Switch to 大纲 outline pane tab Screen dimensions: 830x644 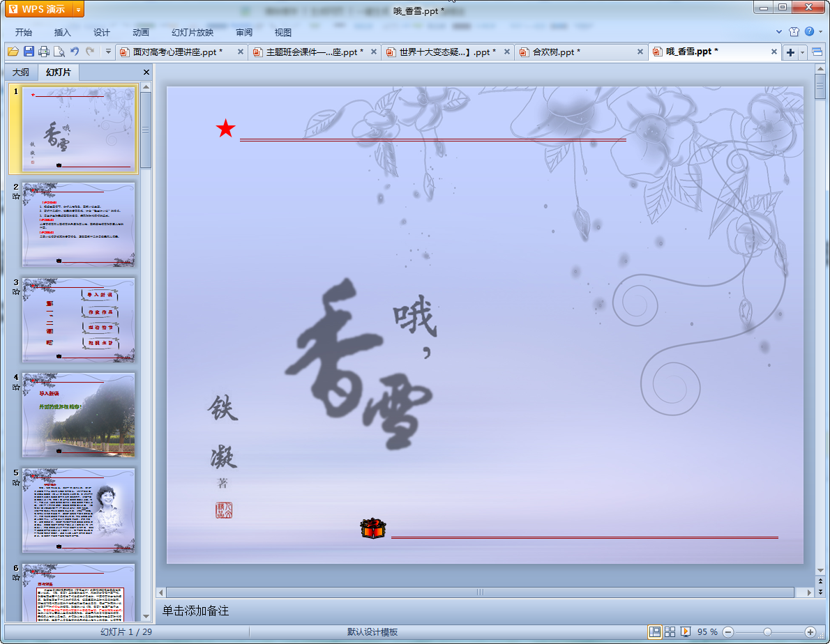[x=21, y=72]
